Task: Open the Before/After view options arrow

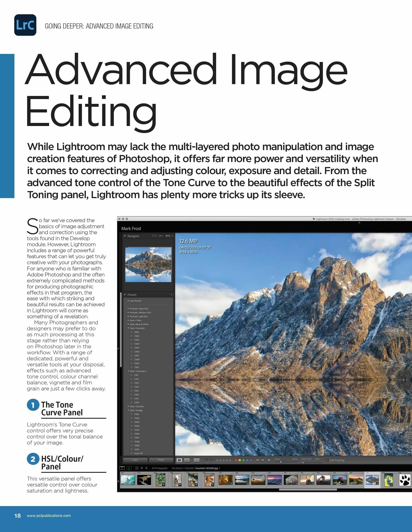Action: [202, 460]
